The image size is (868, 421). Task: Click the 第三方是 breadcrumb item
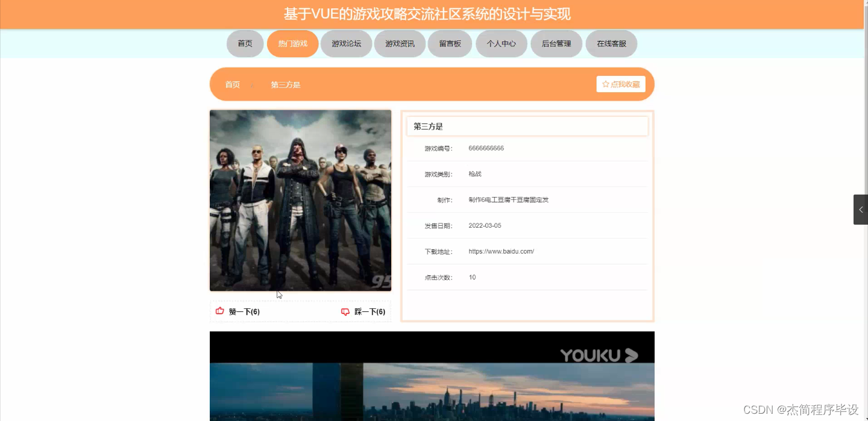pyautogui.click(x=286, y=85)
